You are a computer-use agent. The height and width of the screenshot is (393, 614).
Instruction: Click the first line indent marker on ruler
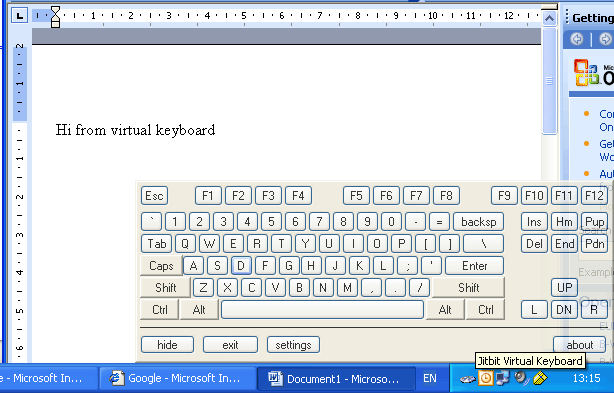coord(56,9)
